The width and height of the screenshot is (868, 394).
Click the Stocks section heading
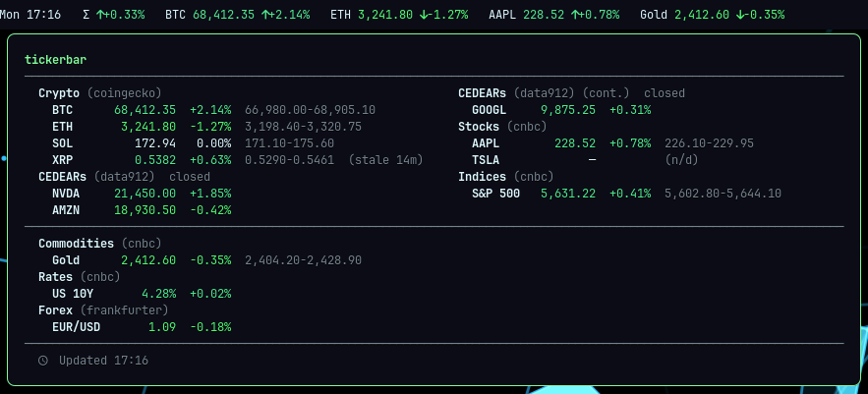tap(479, 127)
